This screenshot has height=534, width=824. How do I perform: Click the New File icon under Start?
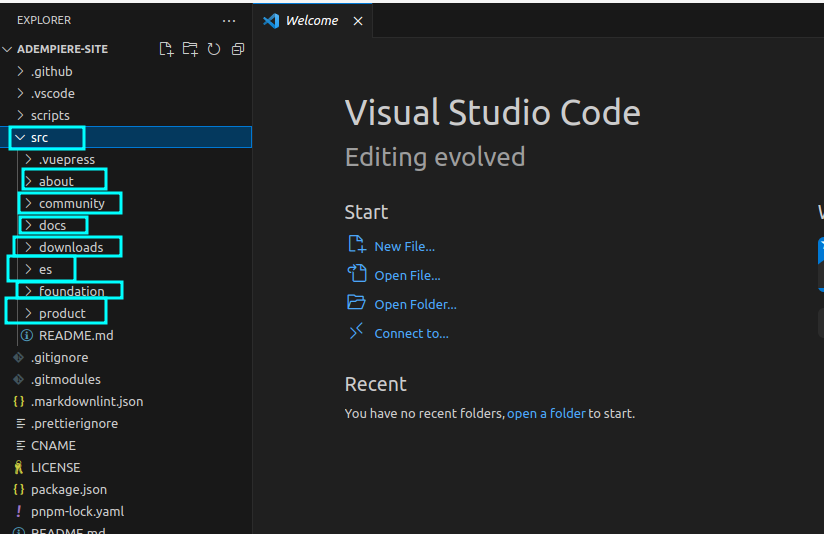[357, 244]
